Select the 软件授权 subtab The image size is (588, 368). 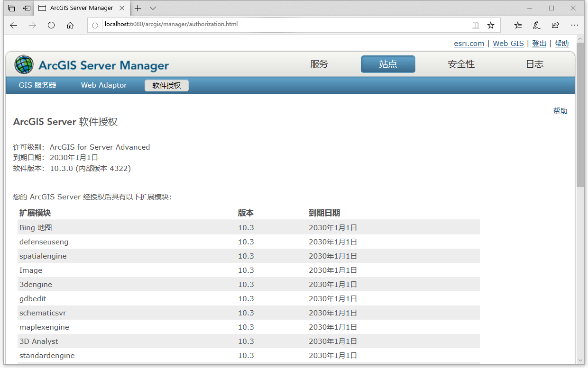coord(166,86)
